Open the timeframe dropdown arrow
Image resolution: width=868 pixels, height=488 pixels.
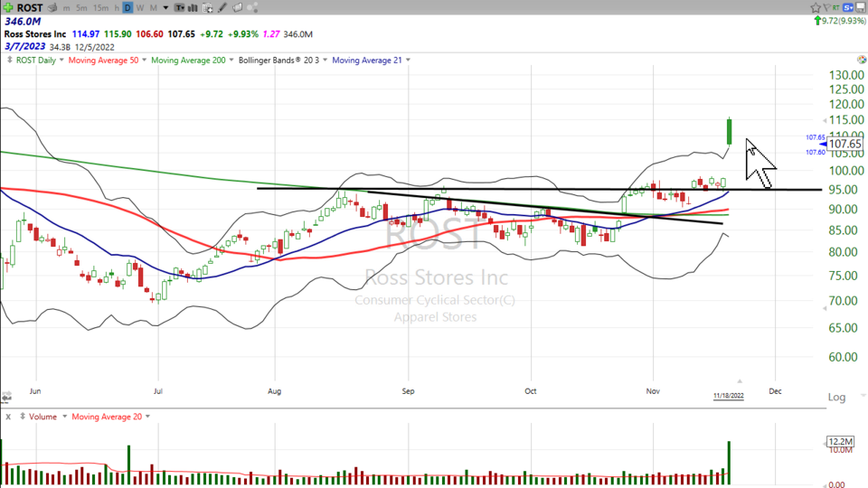point(165,8)
